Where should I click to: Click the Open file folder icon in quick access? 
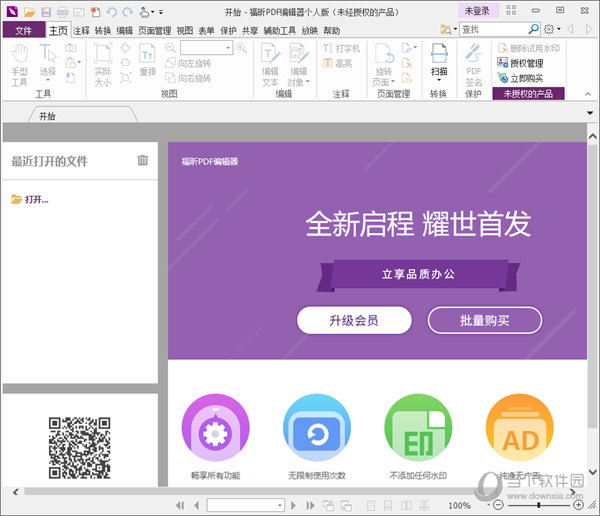click(29, 12)
